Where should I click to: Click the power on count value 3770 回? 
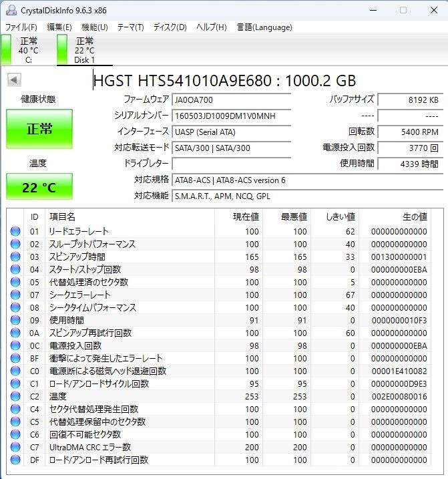(x=411, y=148)
